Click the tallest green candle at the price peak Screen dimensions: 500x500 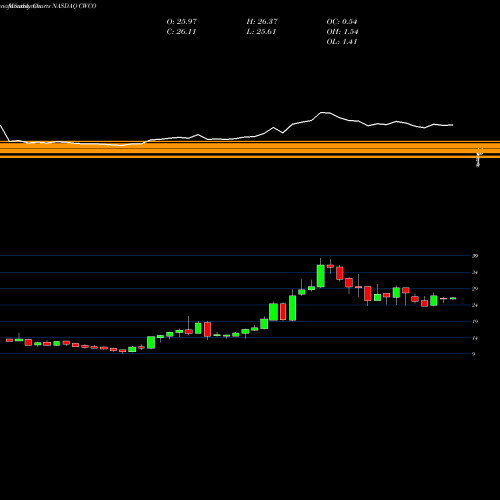[x=321, y=276]
